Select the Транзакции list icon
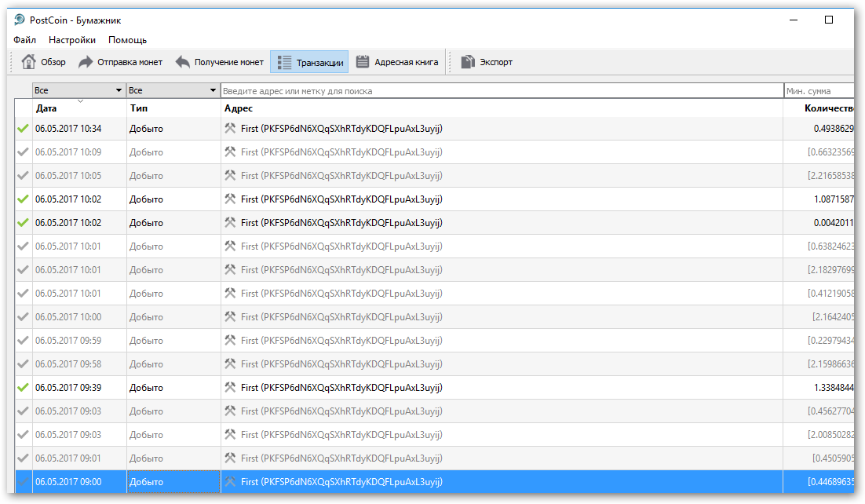 coord(285,62)
